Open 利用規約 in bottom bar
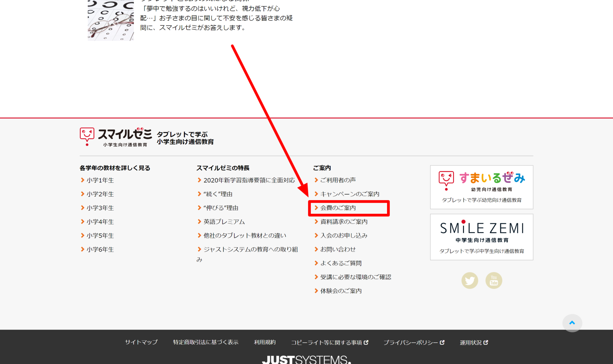 click(x=265, y=342)
